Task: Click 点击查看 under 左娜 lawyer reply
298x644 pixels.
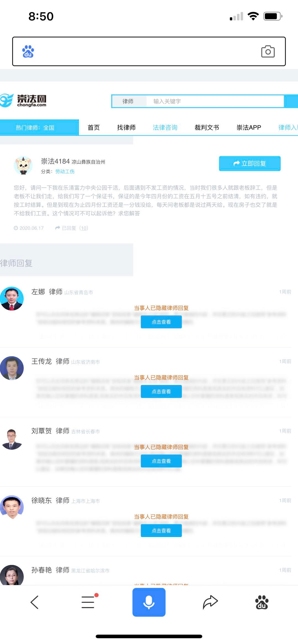Action: tap(161, 322)
